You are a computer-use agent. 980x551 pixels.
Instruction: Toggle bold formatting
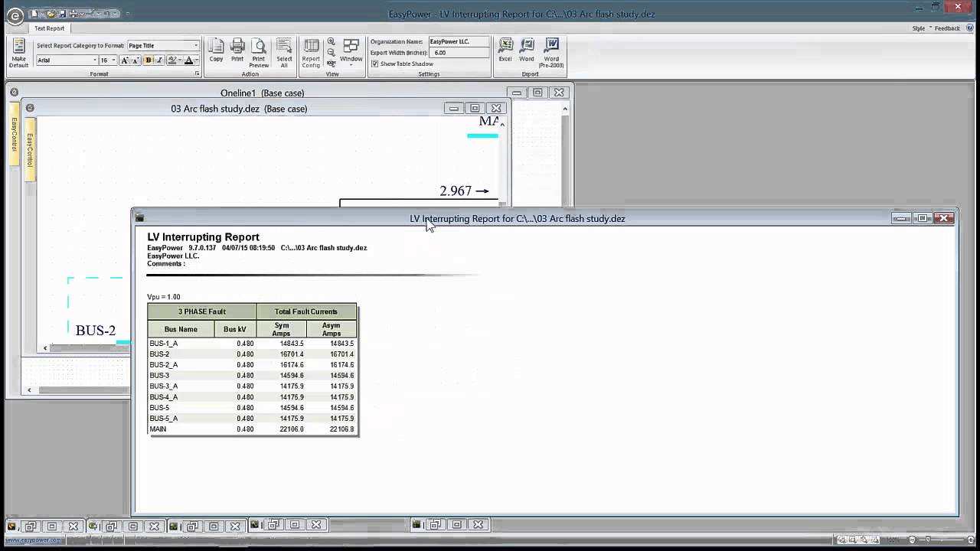[149, 60]
